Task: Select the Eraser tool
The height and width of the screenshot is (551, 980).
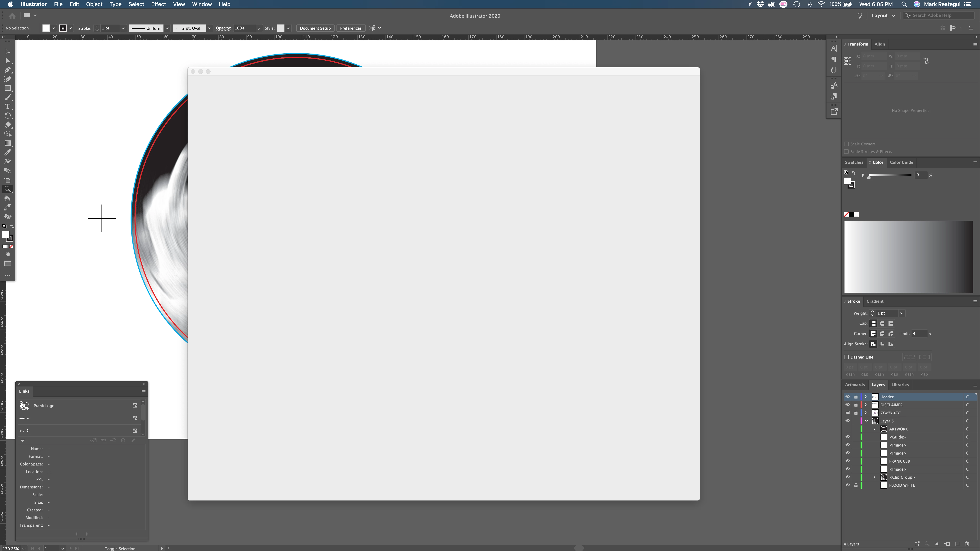Action: coord(7,125)
